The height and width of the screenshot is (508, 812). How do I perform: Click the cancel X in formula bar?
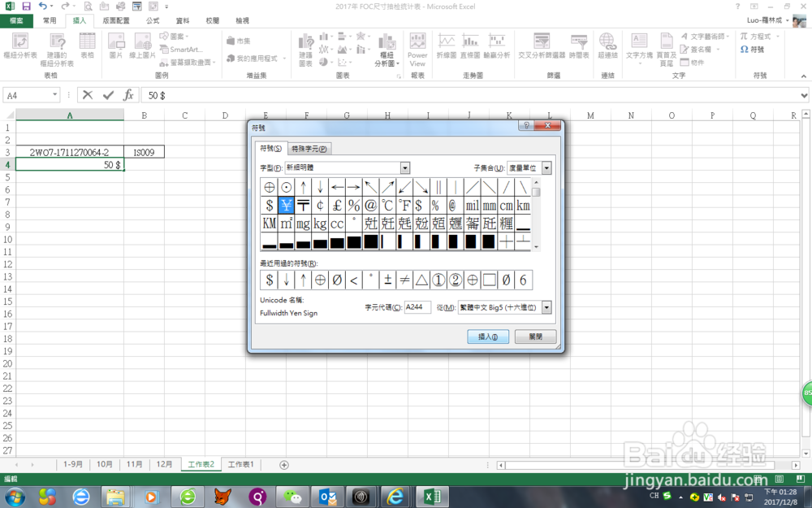tap(88, 95)
